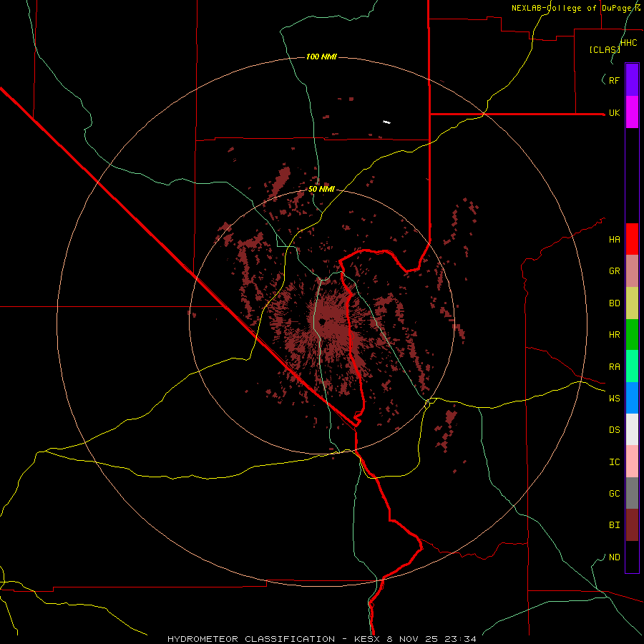Click the 'BI' legend label

[x=614, y=525]
